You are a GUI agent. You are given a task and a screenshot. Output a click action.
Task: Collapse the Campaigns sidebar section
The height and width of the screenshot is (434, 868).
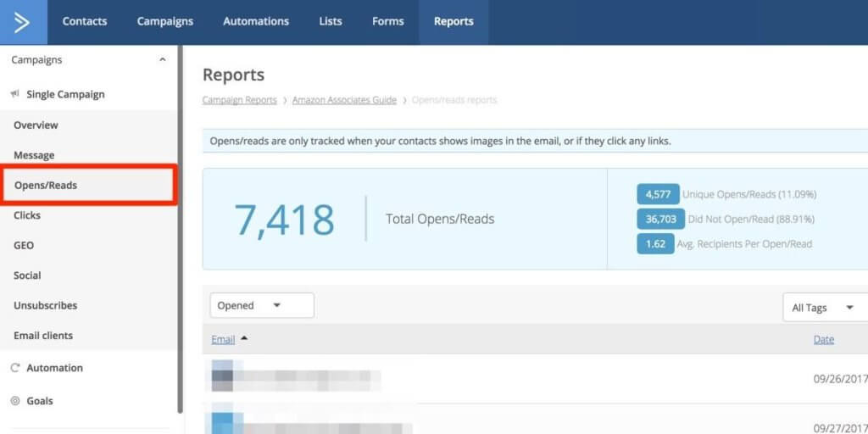tap(162, 60)
